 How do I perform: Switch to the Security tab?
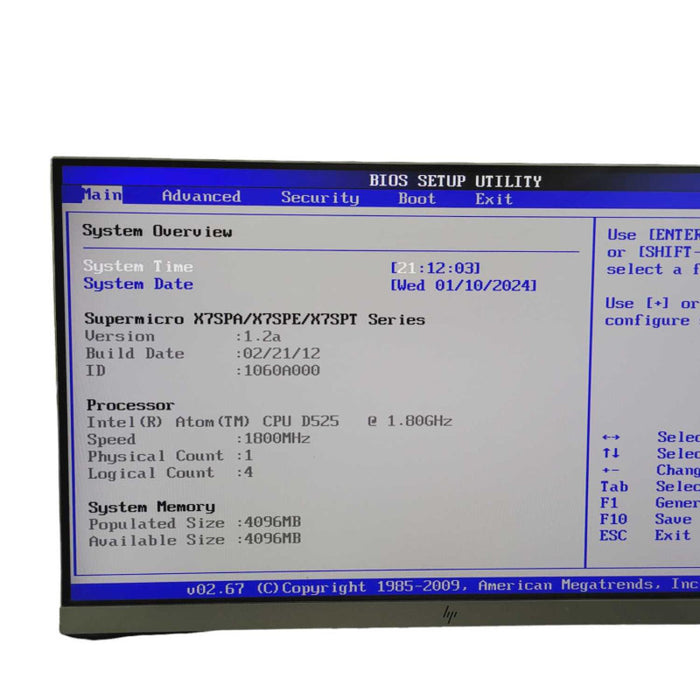pyautogui.click(x=320, y=198)
